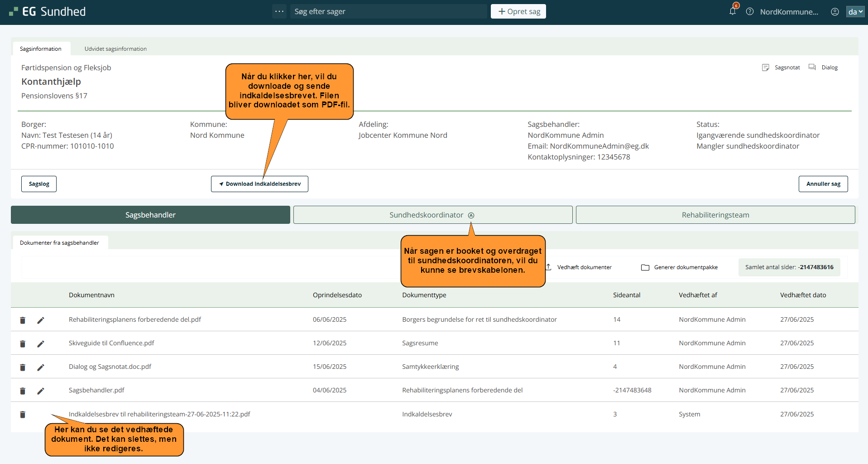
Task: Click the Opret sag button
Action: tap(518, 11)
